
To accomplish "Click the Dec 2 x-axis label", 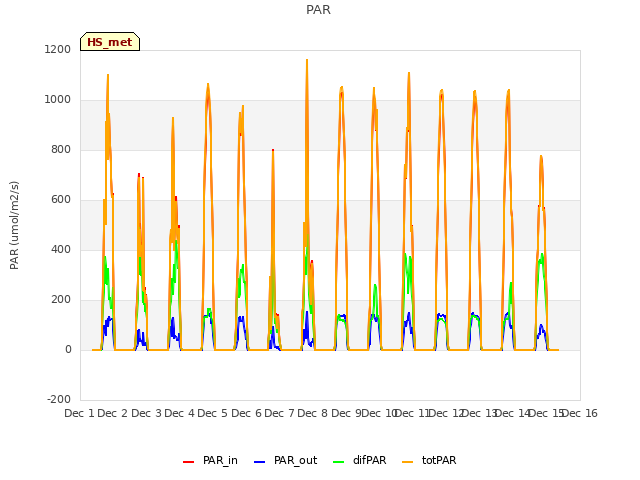I will coord(113,413).
